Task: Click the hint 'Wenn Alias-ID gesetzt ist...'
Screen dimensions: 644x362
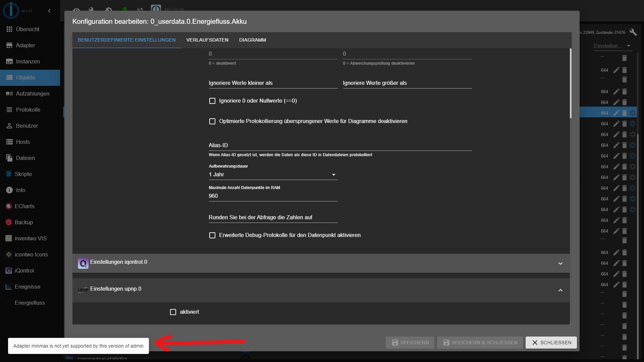Action: pos(290,155)
